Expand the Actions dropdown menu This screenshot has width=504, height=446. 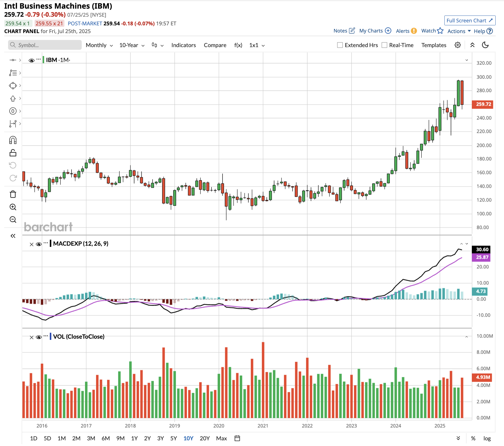coord(459,31)
